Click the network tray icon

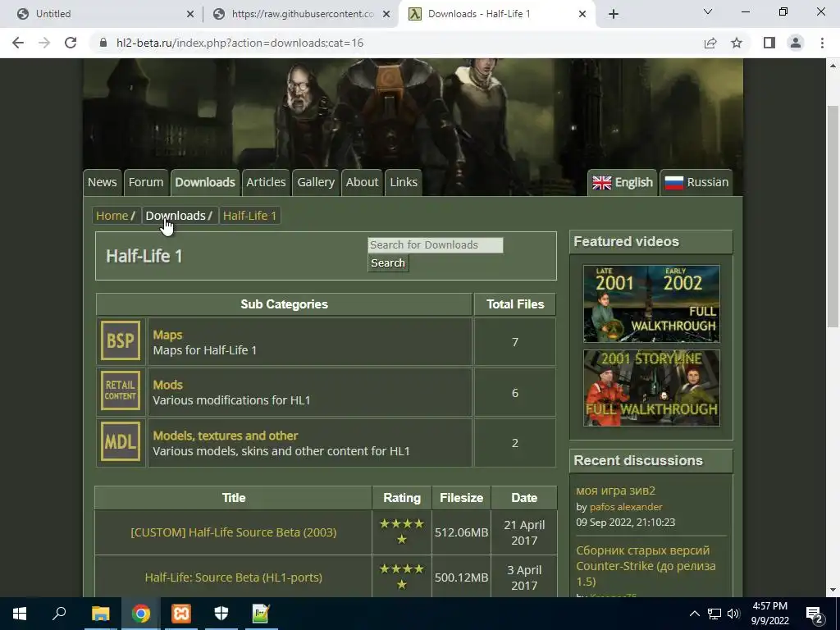coord(714,614)
